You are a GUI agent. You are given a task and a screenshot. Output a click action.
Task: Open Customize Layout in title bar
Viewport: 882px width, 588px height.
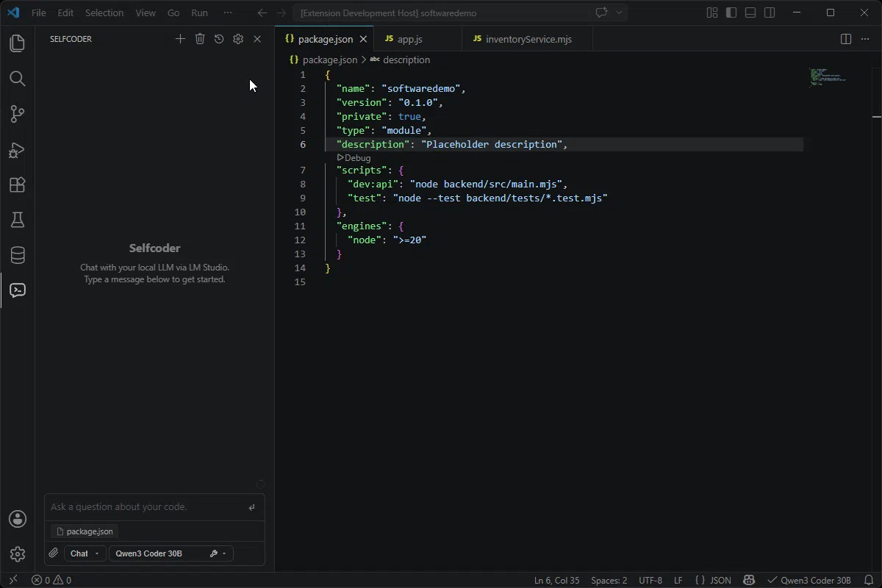click(712, 12)
